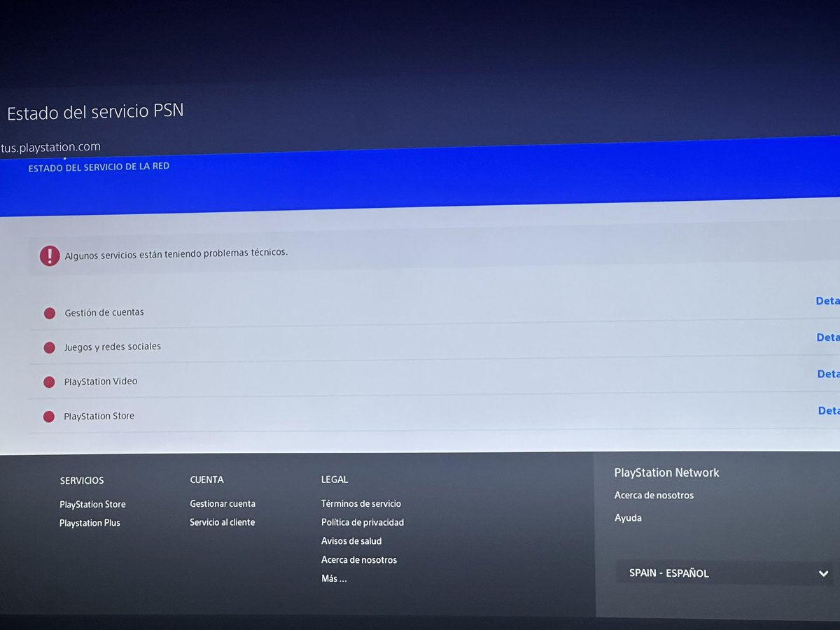
Task: Open Avisos de salud link
Action: pyautogui.click(x=351, y=541)
